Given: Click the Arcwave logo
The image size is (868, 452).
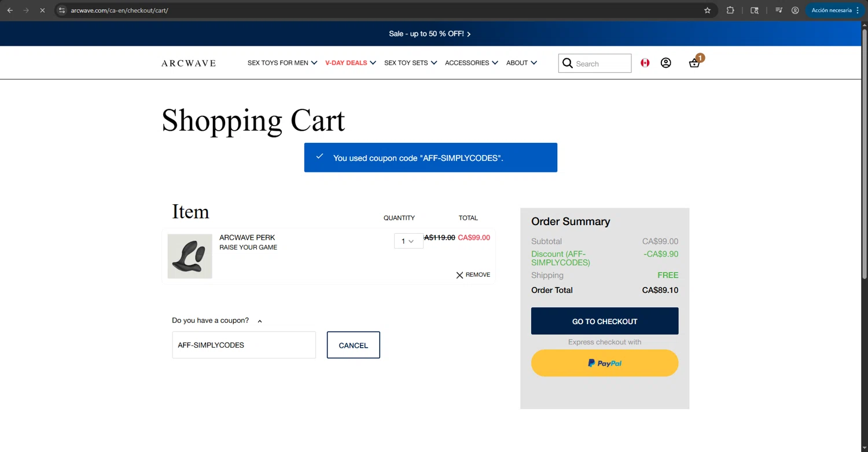Looking at the screenshot, I should pyautogui.click(x=188, y=63).
